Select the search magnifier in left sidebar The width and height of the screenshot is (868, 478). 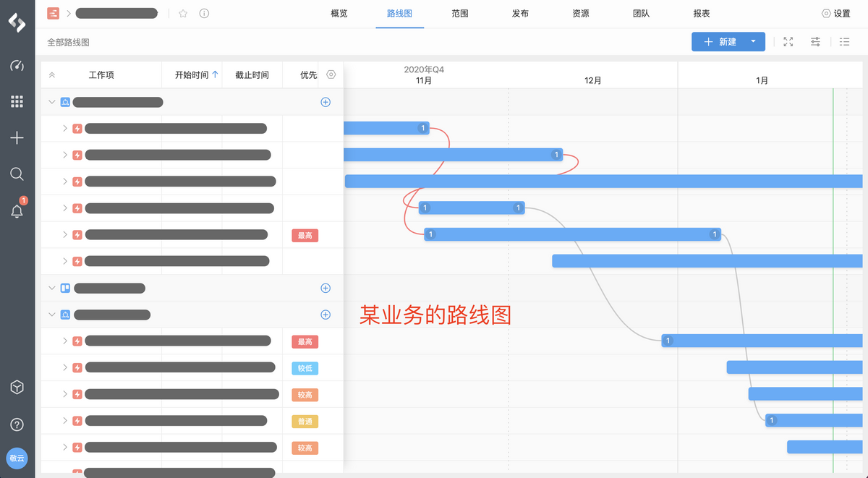click(17, 174)
